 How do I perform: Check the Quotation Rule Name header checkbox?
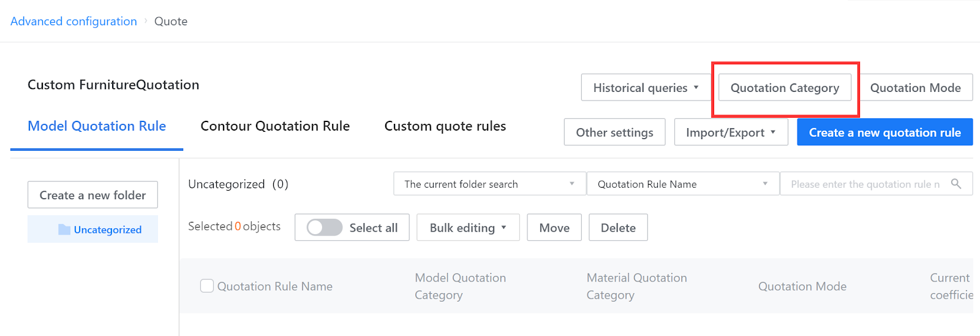[x=207, y=286]
